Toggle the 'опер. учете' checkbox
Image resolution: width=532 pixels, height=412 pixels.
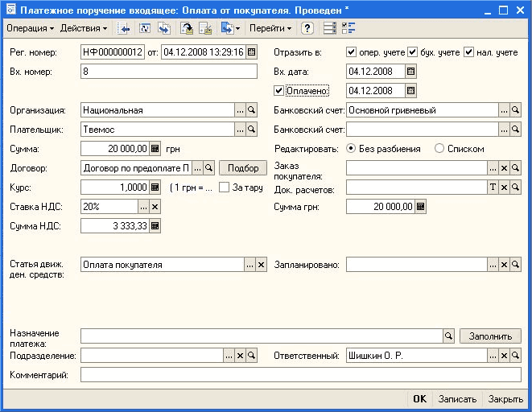coord(350,52)
